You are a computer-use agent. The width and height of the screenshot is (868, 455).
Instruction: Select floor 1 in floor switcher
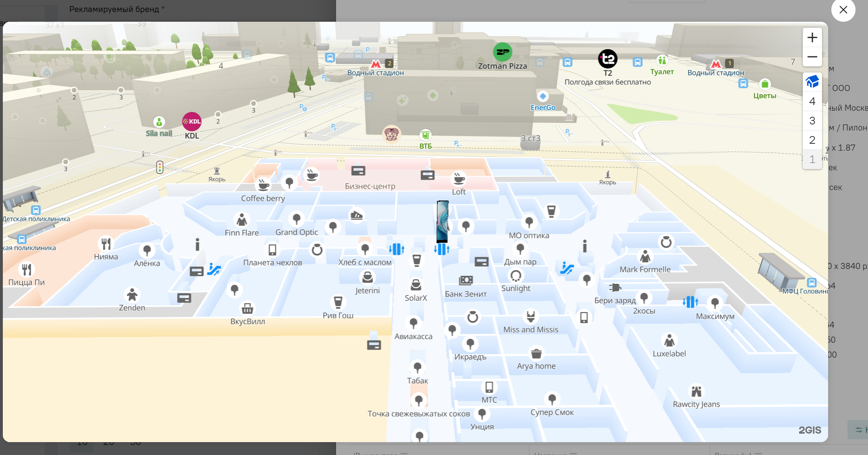point(812,159)
